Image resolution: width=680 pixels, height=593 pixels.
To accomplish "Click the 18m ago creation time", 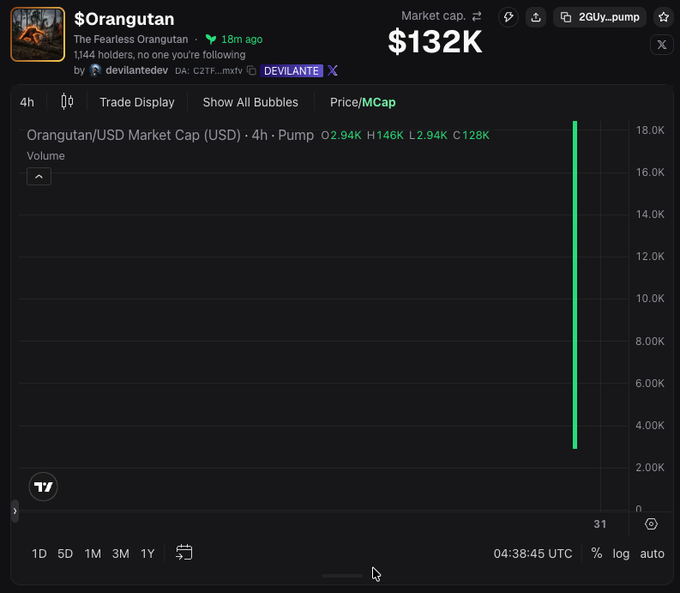I will click(242, 39).
